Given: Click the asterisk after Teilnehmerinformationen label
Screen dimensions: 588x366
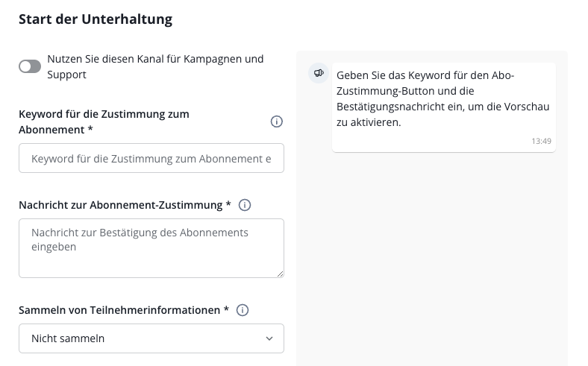Looking at the screenshot, I should coord(226,310).
